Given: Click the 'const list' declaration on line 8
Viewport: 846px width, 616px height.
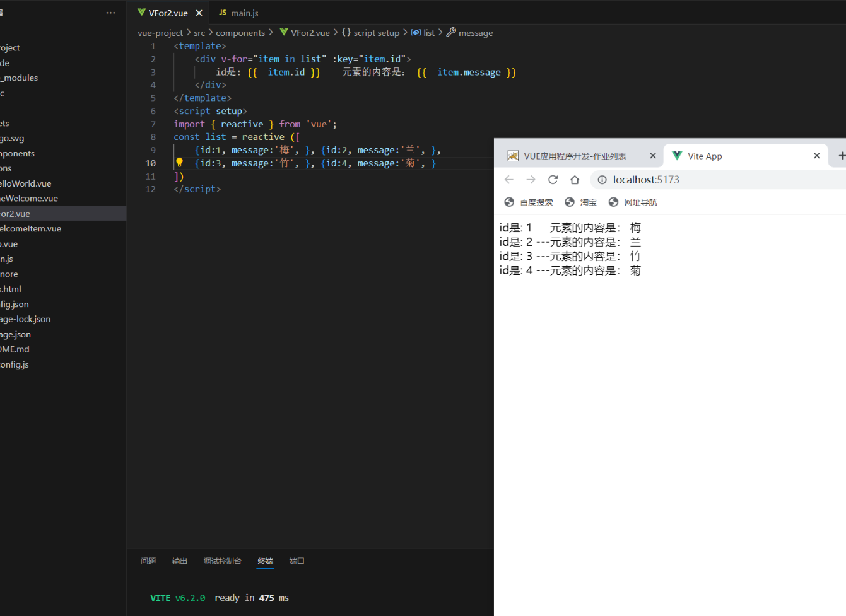Looking at the screenshot, I should [200, 137].
